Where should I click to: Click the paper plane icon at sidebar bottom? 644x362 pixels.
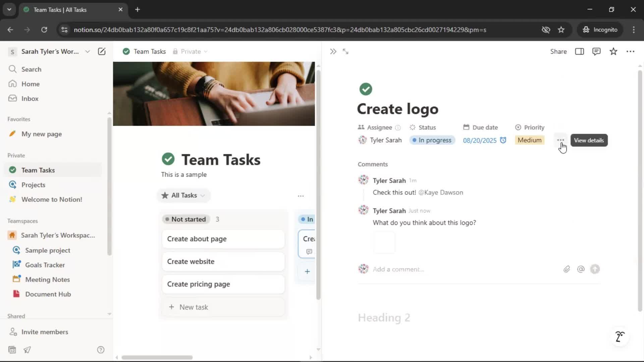point(27,350)
